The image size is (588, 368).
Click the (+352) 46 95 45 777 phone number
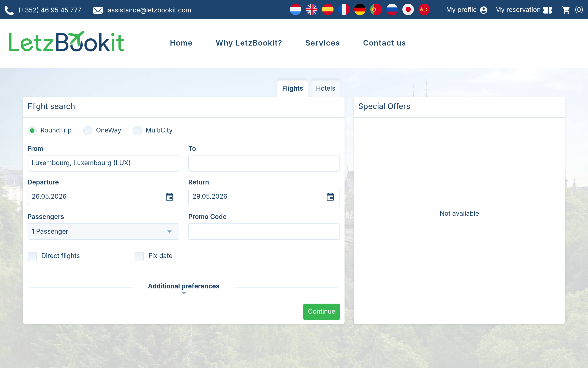tap(50, 10)
